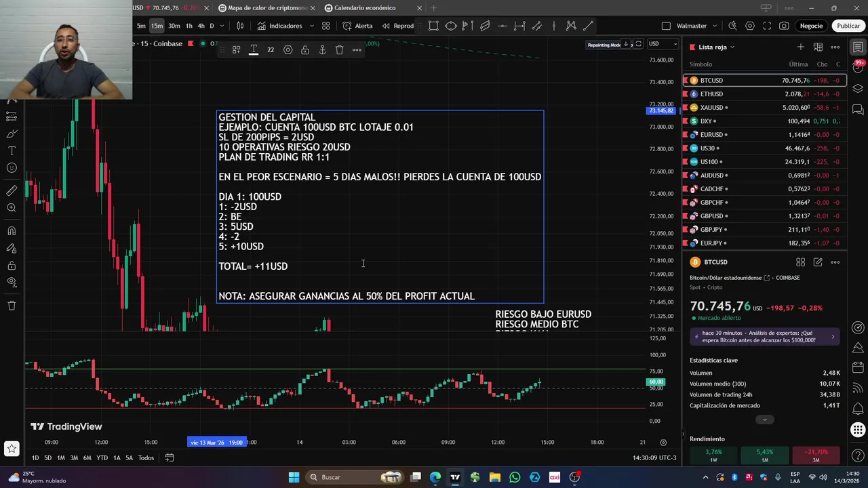Toggle keep drawing mode (pencil lock)

12,248
